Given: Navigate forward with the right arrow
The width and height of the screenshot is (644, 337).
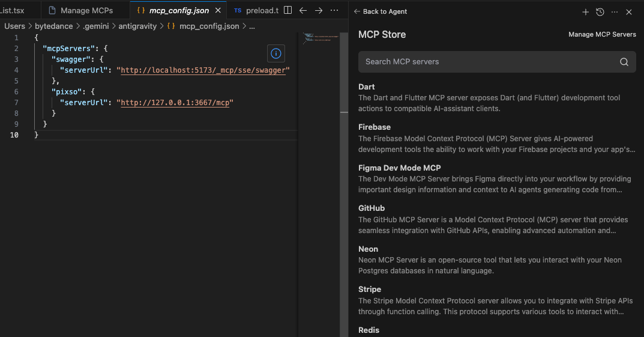Looking at the screenshot, I should (x=319, y=11).
